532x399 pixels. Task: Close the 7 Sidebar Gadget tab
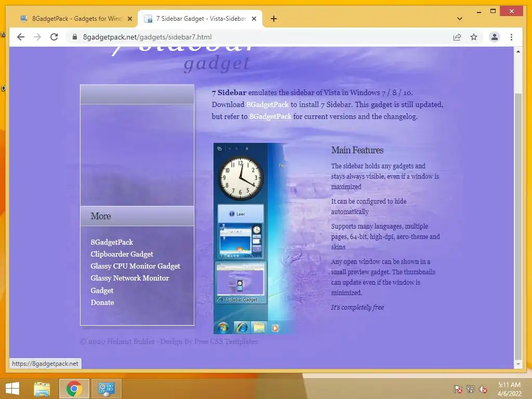click(254, 19)
